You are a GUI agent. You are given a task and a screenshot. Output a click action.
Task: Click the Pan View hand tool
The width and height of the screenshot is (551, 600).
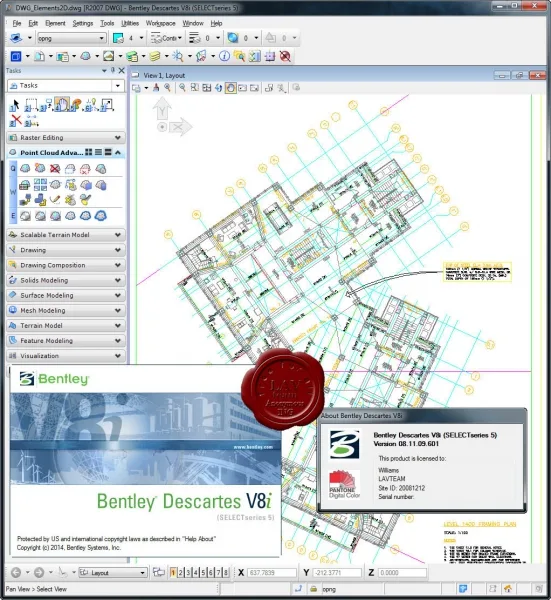tap(61, 104)
